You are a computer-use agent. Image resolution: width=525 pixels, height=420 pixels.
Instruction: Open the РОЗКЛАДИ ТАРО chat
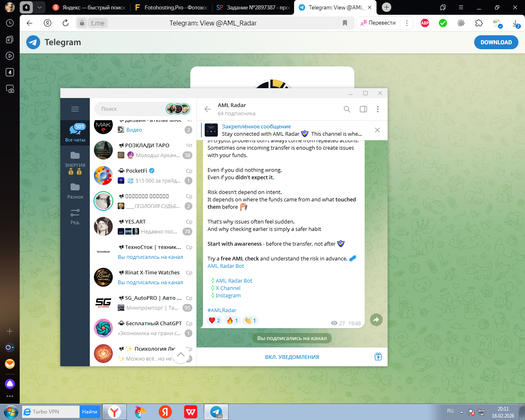(x=143, y=150)
